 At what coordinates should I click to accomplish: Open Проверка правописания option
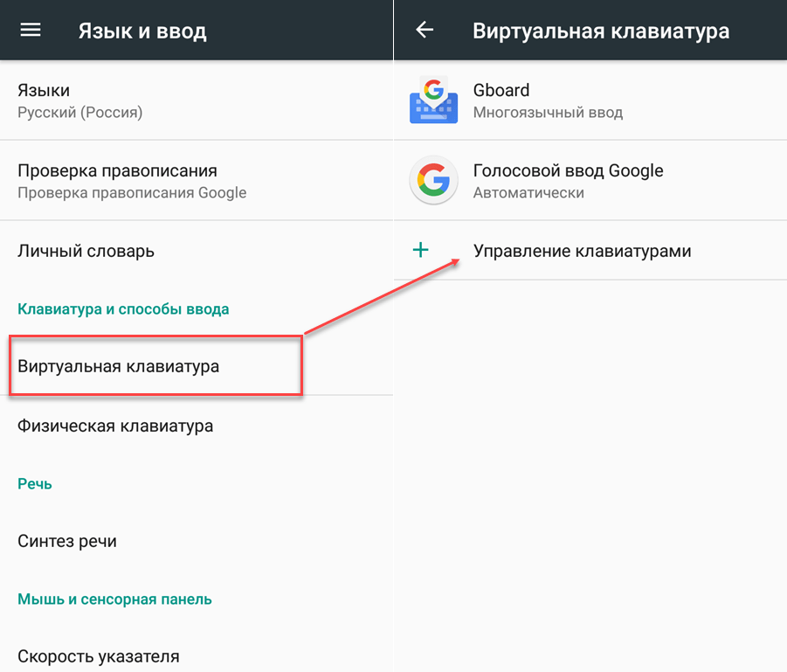click(197, 180)
